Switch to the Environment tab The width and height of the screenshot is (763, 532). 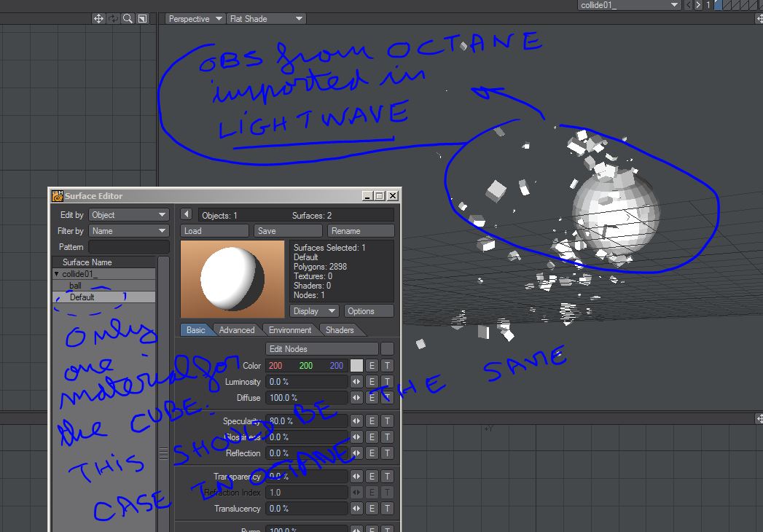[290, 330]
